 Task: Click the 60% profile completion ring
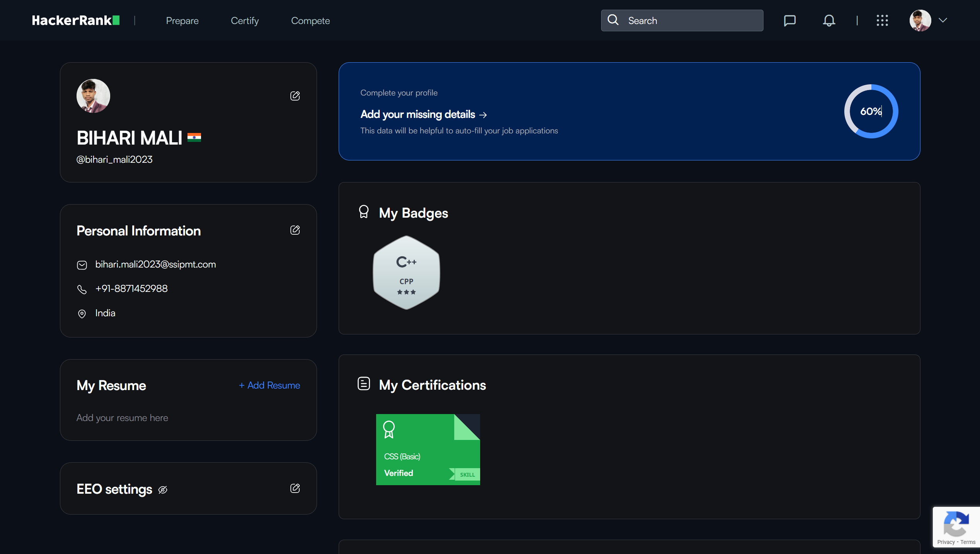[x=871, y=111]
